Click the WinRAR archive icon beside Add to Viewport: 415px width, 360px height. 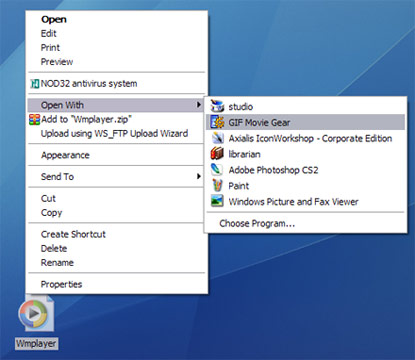(x=34, y=119)
